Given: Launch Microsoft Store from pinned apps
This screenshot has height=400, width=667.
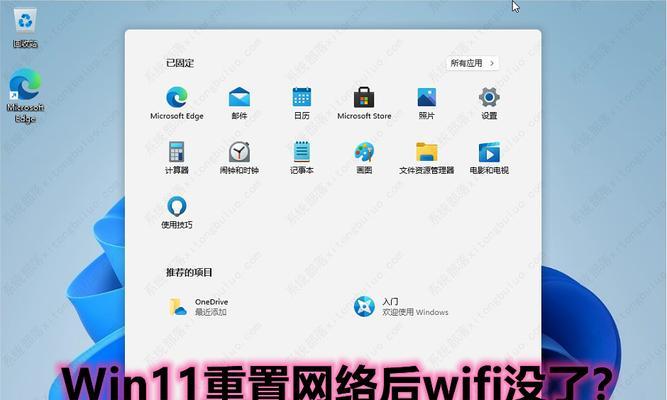Looking at the screenshot, I should coord(364,103).
